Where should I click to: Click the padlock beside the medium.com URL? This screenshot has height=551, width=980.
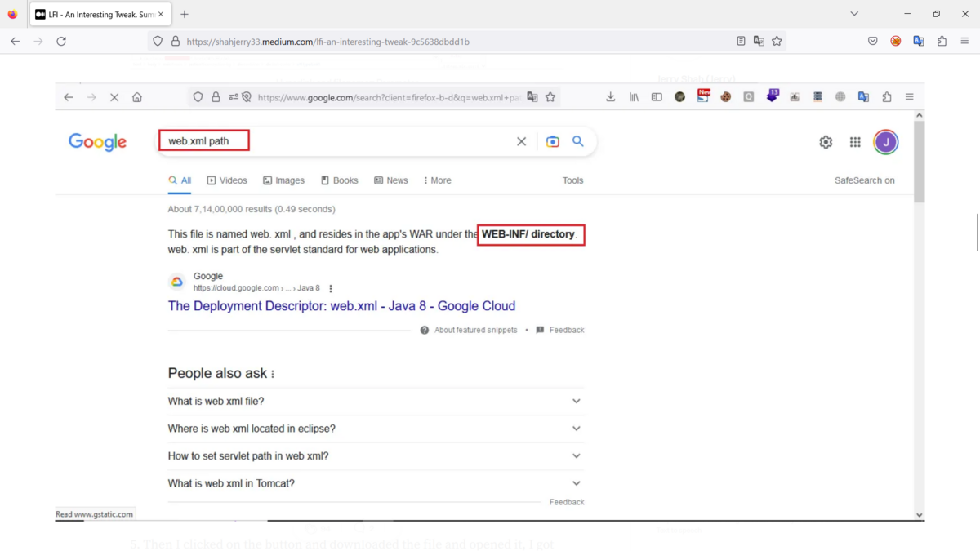point(175,41)
